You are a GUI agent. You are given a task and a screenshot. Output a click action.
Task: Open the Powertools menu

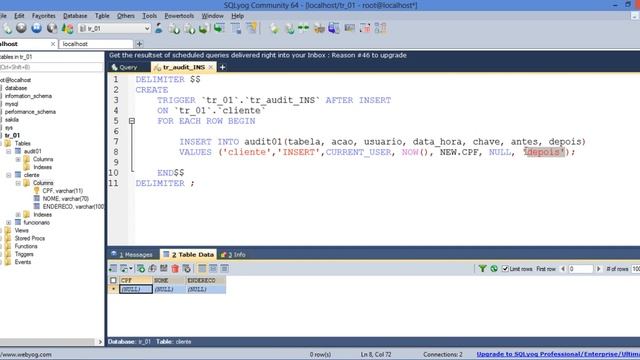(179, 16)
